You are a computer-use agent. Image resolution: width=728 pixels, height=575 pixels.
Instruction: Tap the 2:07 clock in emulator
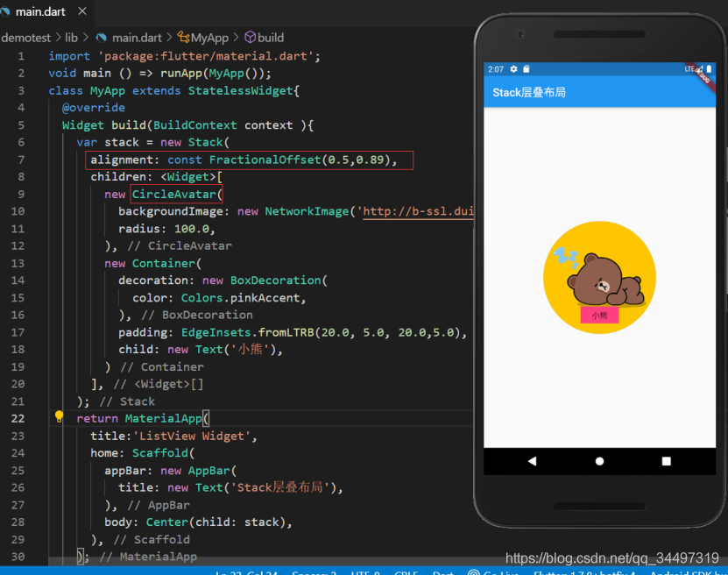(x=496, y=69)
